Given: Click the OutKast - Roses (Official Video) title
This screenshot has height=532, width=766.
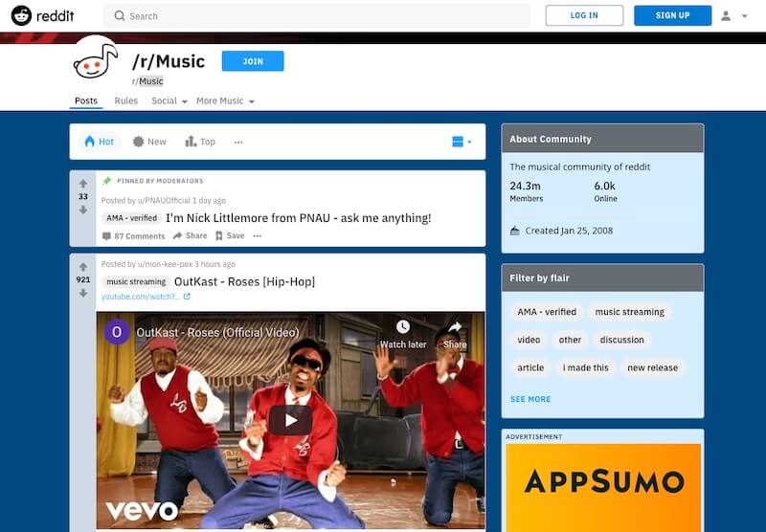Looking at the screenshot, I should click(x=217, y=332).
